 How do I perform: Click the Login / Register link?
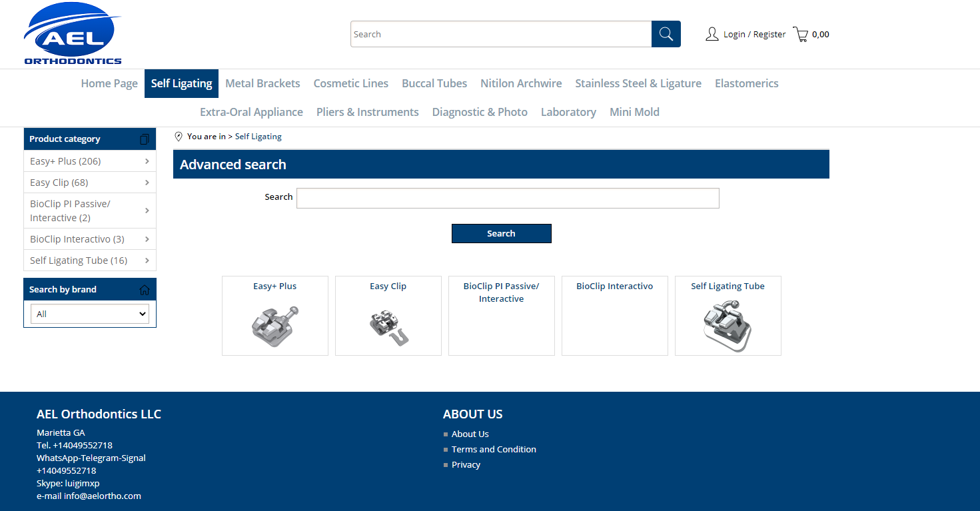(755, 35)
